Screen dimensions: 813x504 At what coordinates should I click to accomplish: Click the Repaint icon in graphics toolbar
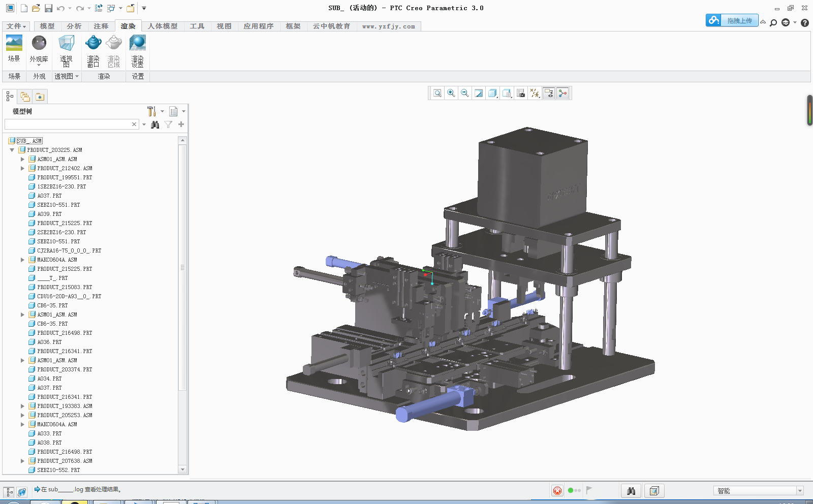coord(478,93)
